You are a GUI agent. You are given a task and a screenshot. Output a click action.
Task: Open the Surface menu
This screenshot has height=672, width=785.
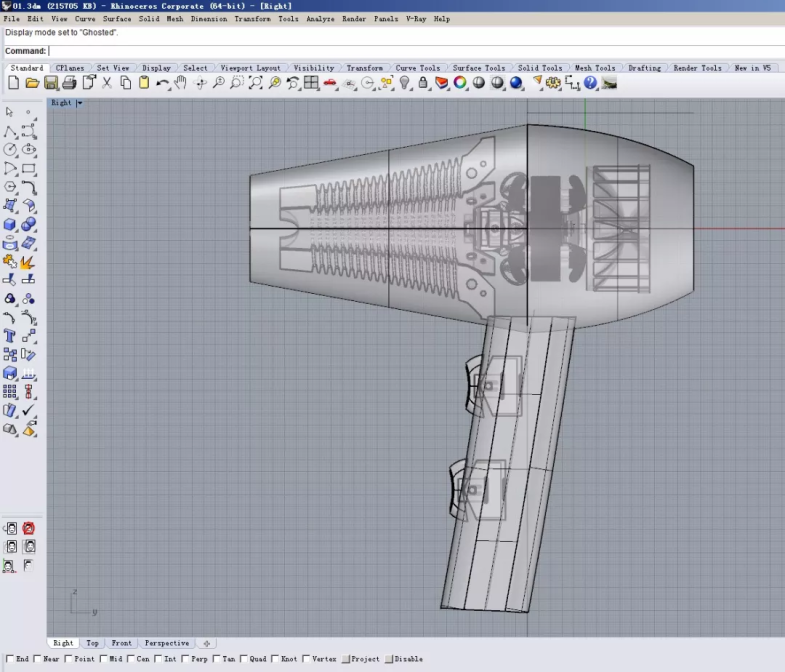point(116,19)
